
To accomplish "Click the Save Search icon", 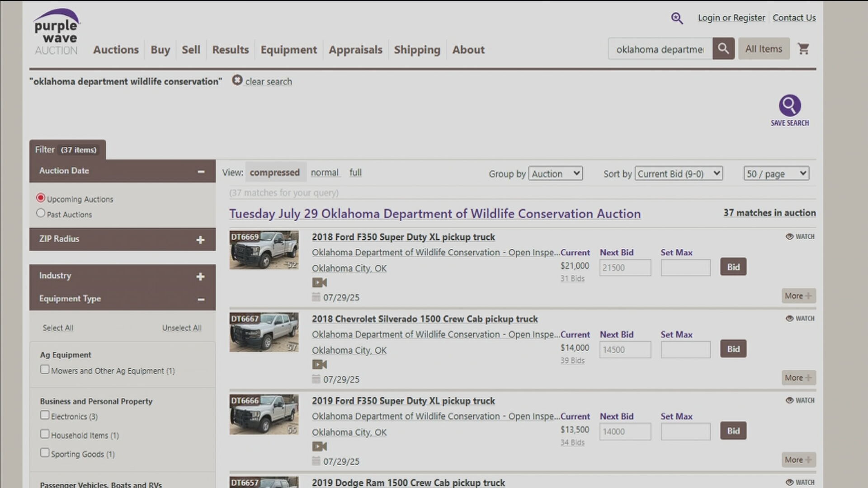I will point(790,106).
